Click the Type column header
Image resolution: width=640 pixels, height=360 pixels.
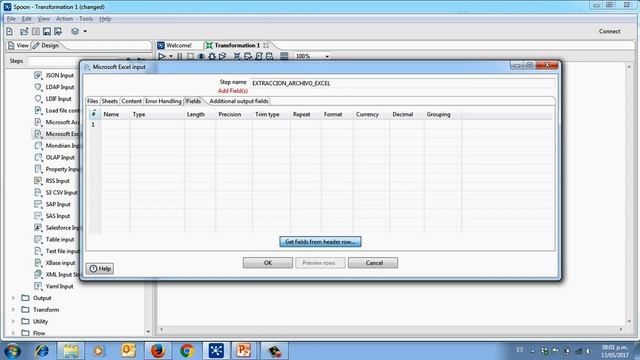click(157, 115)
